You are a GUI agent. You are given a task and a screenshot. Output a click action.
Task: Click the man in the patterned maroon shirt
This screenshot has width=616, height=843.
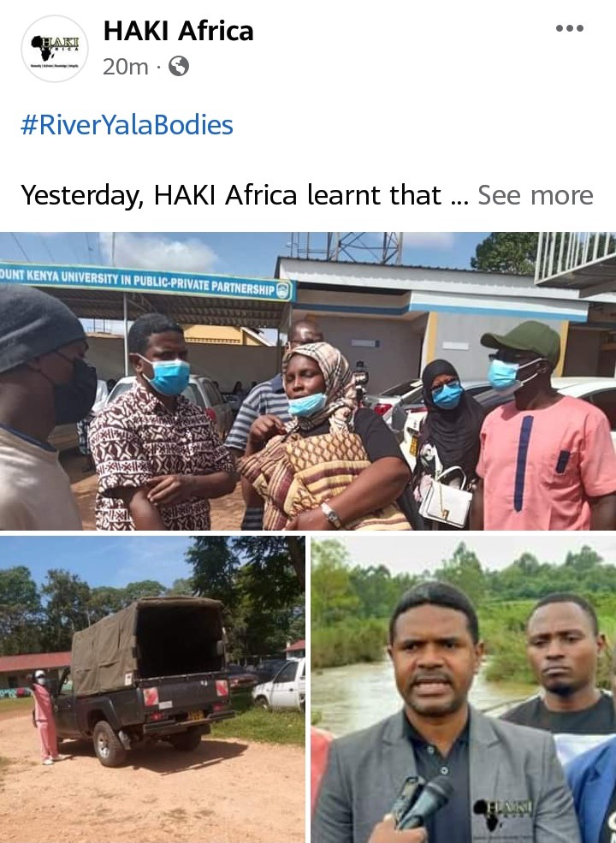[x=158, y=424]
